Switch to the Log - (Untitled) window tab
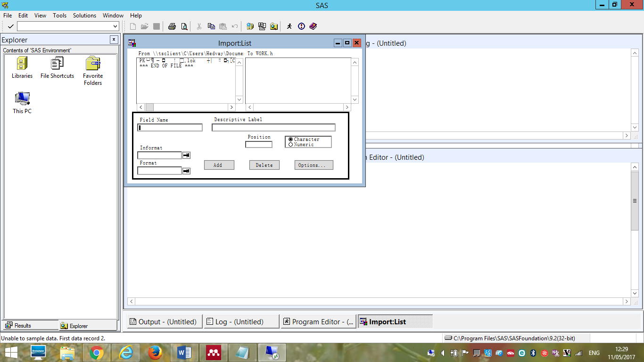 tap(241, 321)
